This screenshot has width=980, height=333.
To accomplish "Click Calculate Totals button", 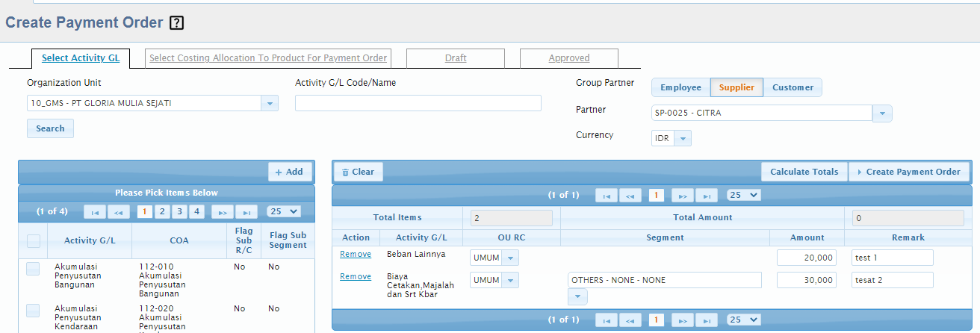I will click(804, 172).
